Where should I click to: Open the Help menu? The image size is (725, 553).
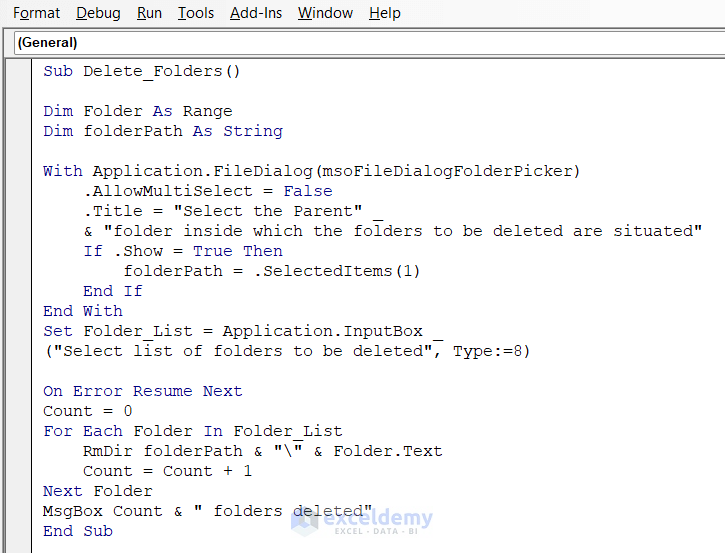click(x=385, y=13)
